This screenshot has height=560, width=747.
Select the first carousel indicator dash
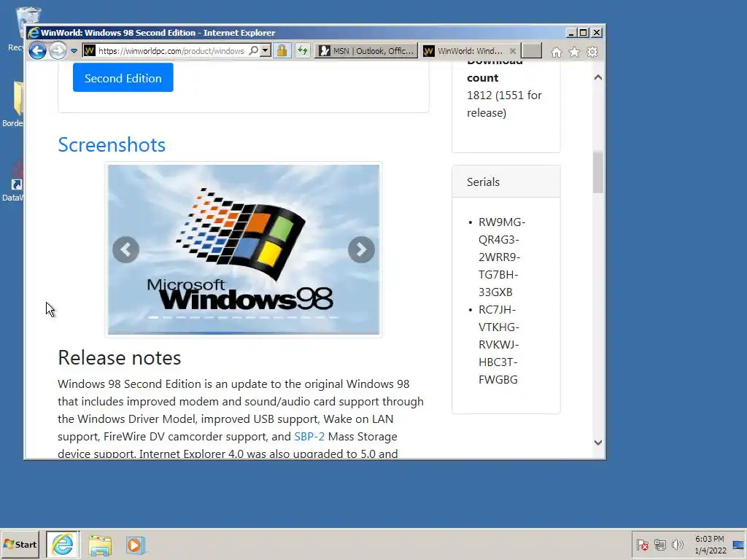tap(153, 317)
